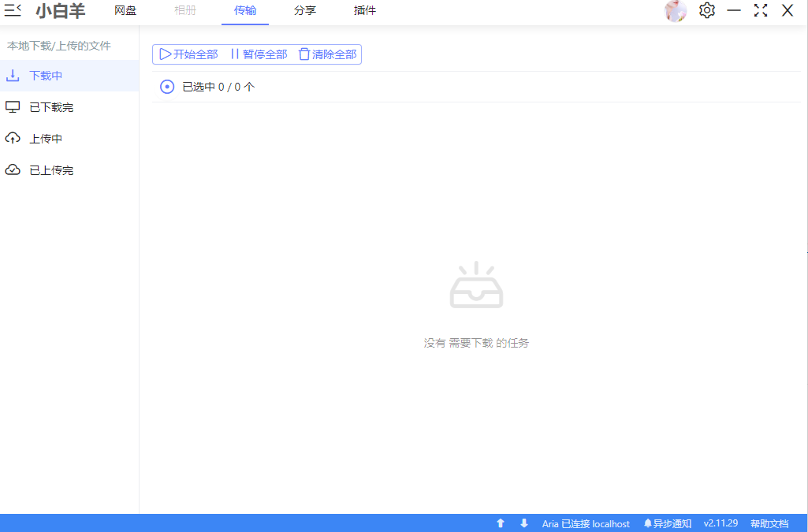Click the upload arrow in status bar
This screenshot has height=532, width=808.
(x=500, y=523)
